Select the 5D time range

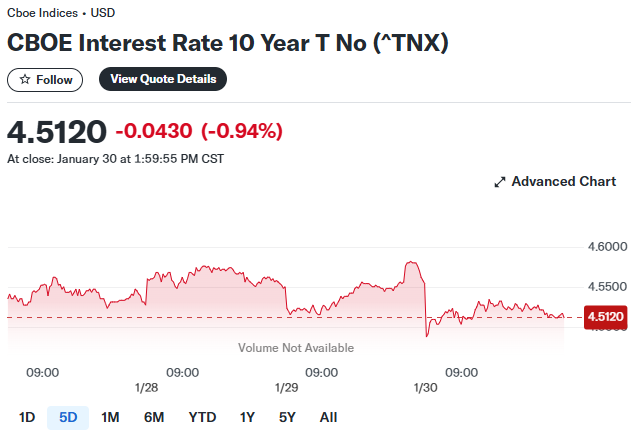tap(68, 417)
